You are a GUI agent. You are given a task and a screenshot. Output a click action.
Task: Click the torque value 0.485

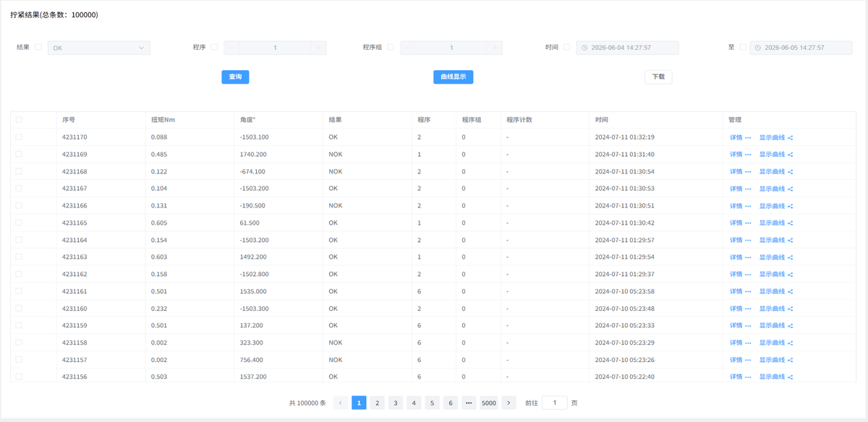coord(159,154)
